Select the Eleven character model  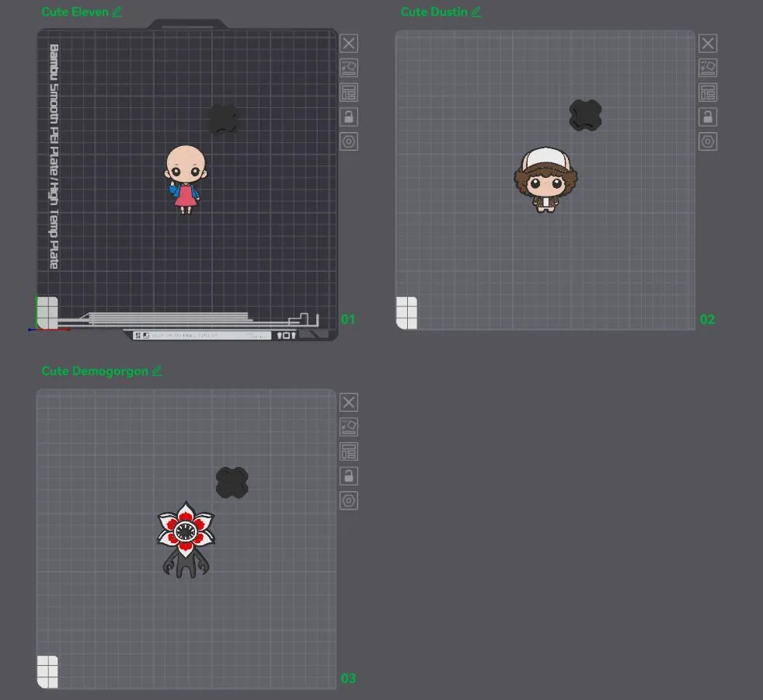[186, 179]
